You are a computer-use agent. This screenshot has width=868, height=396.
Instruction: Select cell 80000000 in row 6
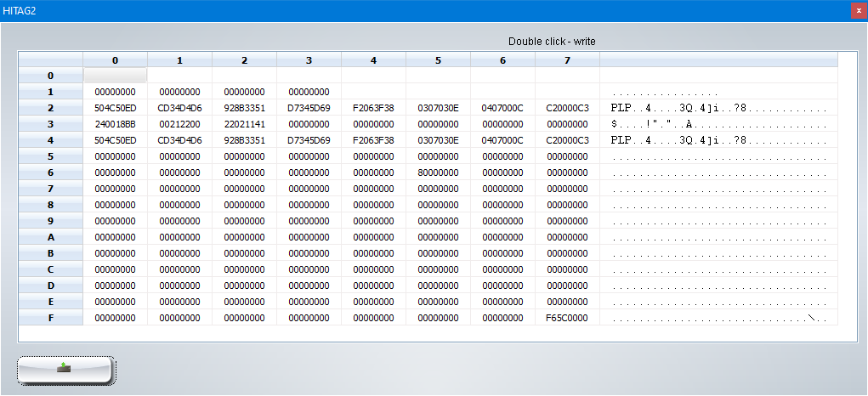pyautogui.click(x=439, y=173)
